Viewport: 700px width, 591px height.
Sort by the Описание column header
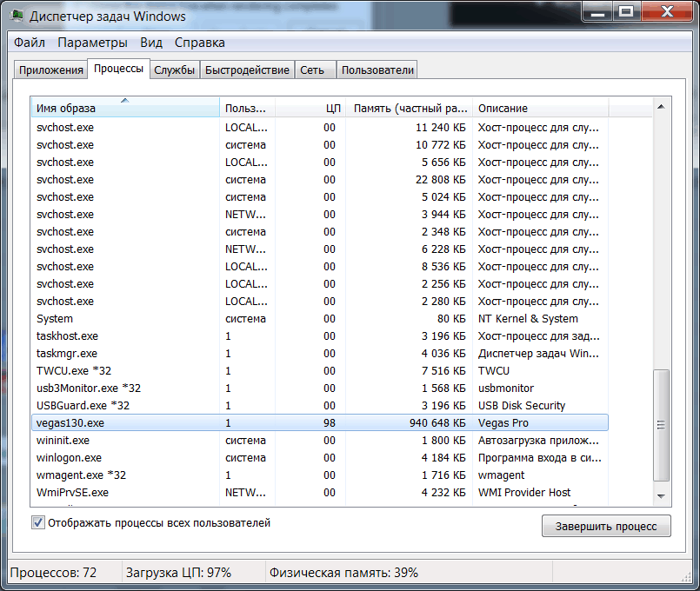[x=541, y=108]
